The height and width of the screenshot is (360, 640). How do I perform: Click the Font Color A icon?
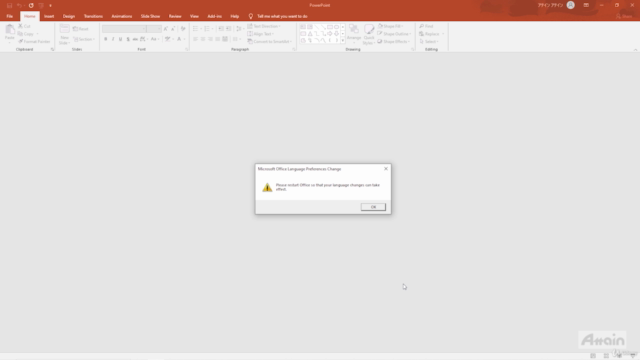pos(179,39)
